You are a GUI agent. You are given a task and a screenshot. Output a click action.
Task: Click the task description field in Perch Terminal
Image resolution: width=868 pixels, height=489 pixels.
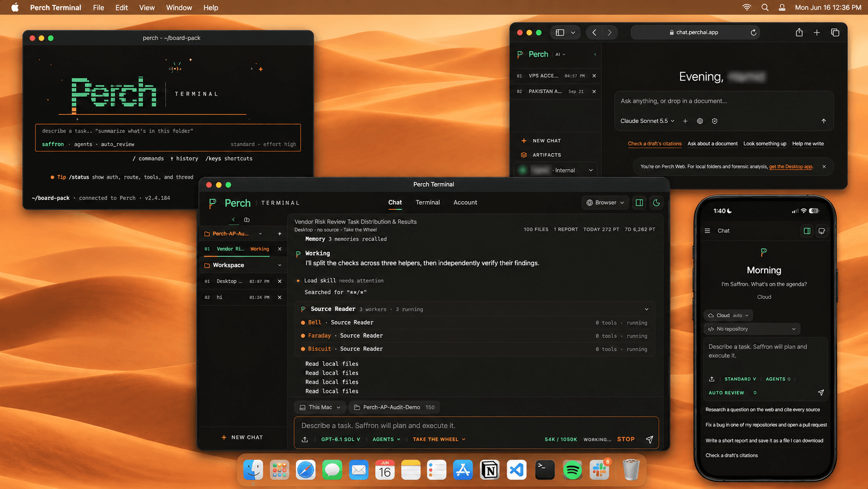pos(476,426)
